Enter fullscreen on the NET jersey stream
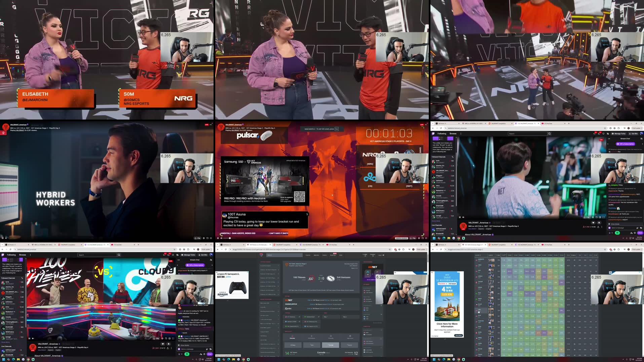 click(x=604, y=217)
